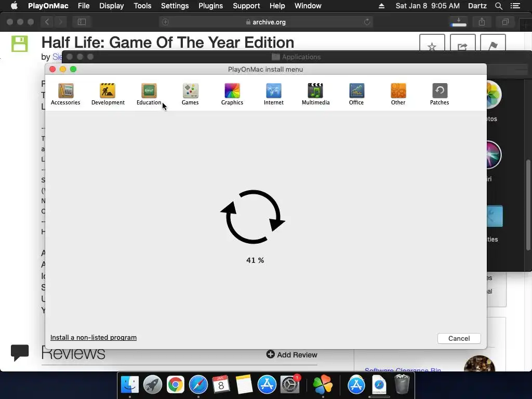Screen dimensions: 532x399
Task: Open the Tools menu
Action: pos(142,6)
